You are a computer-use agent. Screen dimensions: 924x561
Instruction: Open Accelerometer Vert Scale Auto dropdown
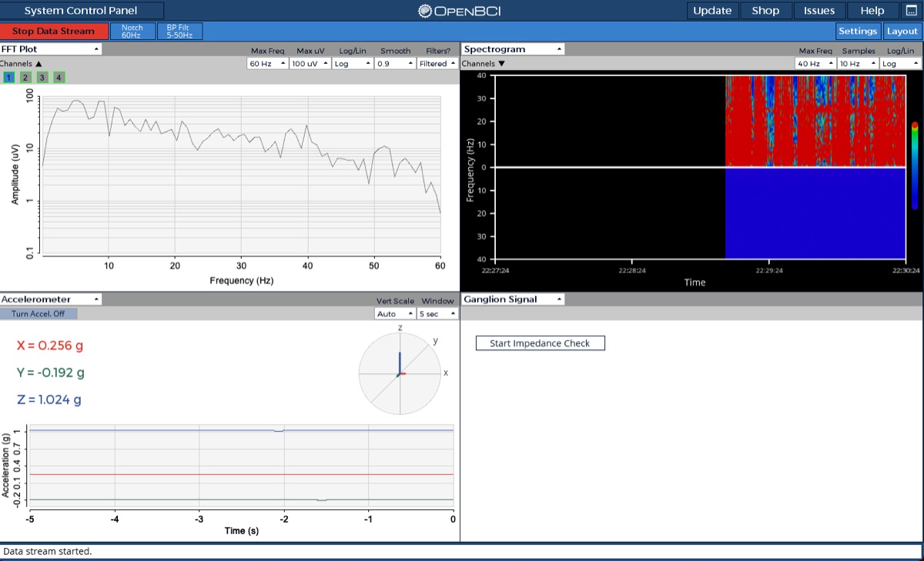tap(395, 314)
